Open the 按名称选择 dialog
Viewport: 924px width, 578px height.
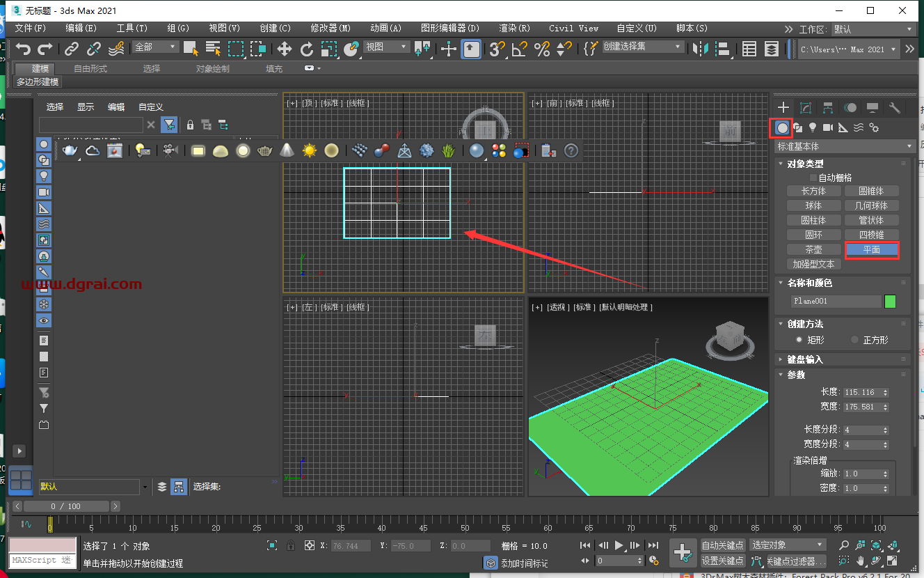point(213,49)
